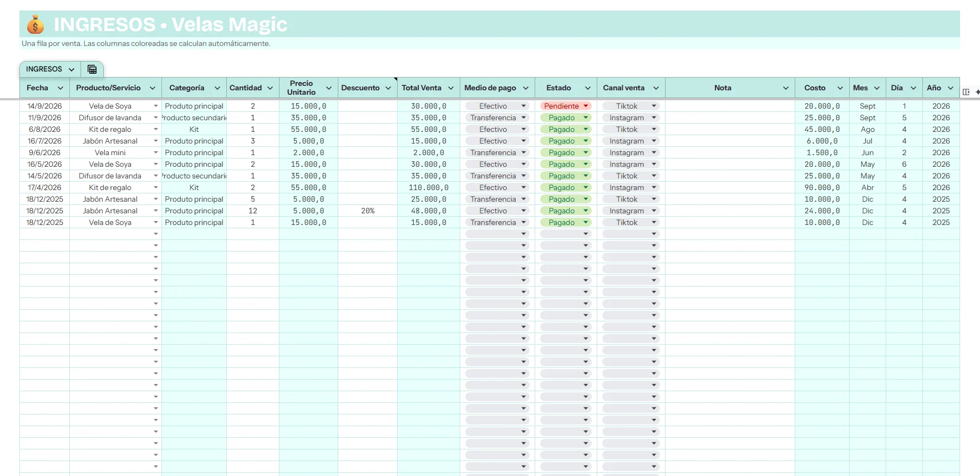Expand the Descuento column filter menu

tap(388, 88)
